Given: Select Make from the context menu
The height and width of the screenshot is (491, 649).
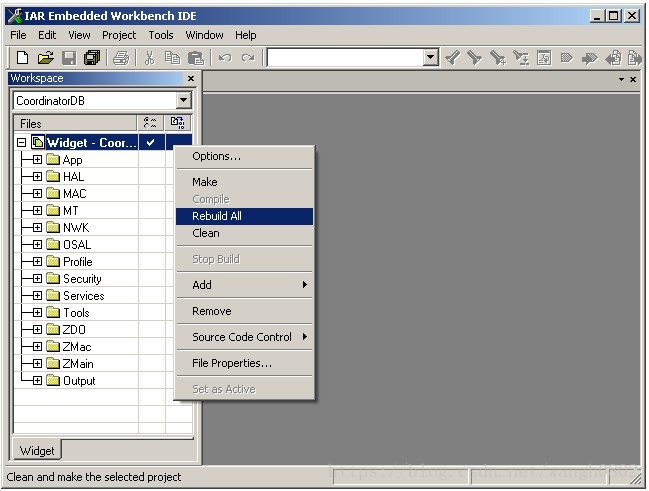Looking at the screenshot, I should point(245,182).
